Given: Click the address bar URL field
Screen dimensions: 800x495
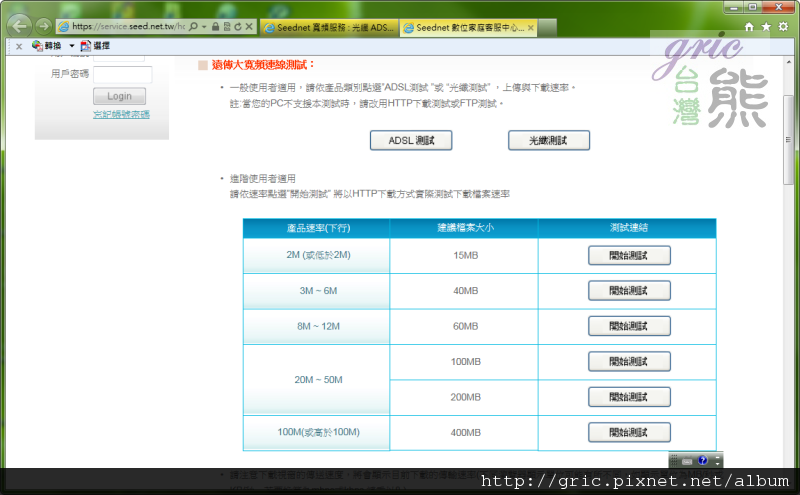Looking at the screenshot, I should (128, 27).
